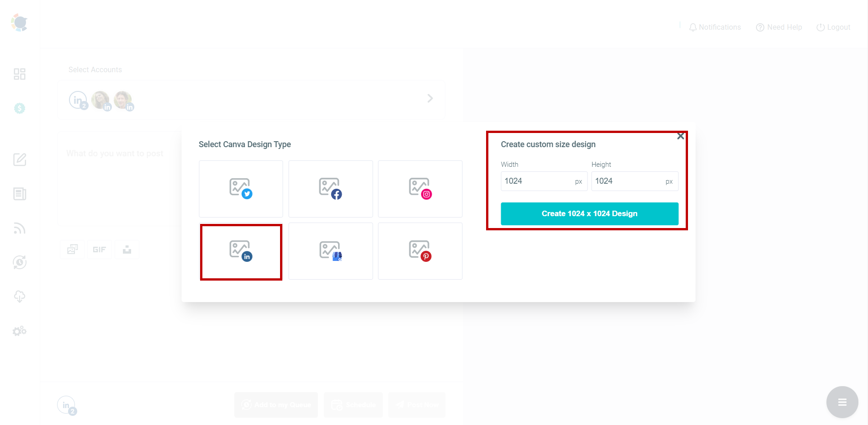Click the Create 1024 x 1024 Design button
868x425 pixels.
click(589, 213)
